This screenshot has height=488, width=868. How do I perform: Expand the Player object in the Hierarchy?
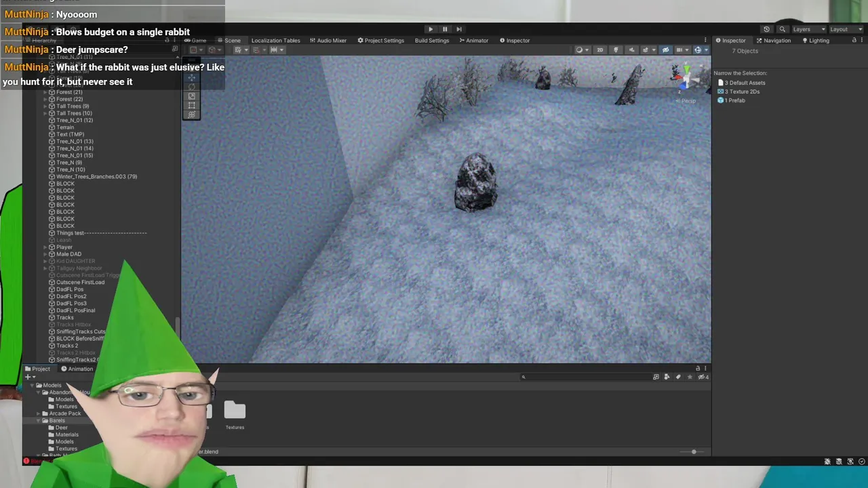(45, 247)
